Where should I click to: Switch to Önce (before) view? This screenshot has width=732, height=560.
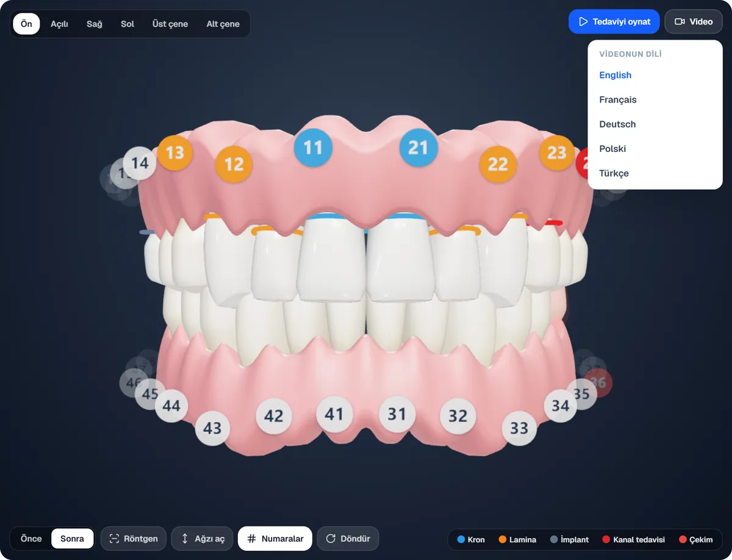click(x=31, y=539)
